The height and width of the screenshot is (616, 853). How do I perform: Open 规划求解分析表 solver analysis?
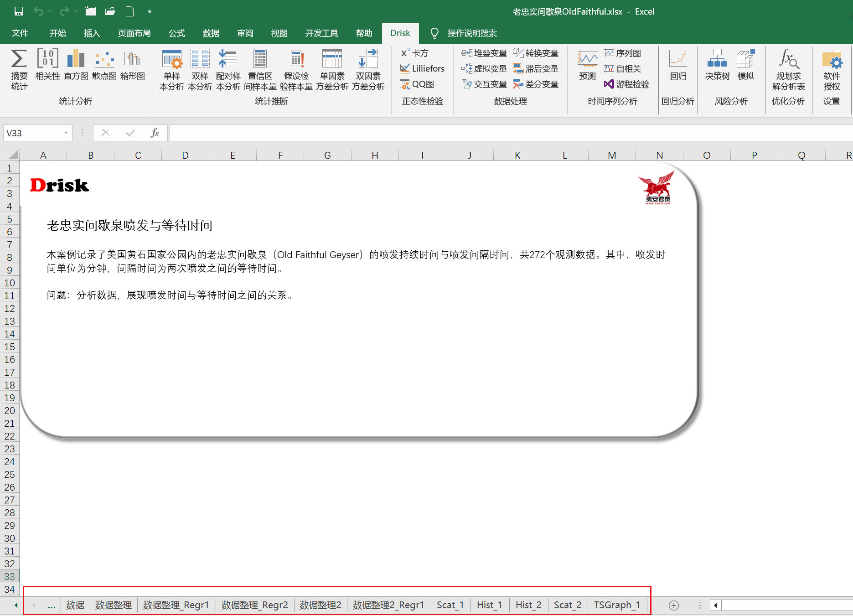point(788,70)
